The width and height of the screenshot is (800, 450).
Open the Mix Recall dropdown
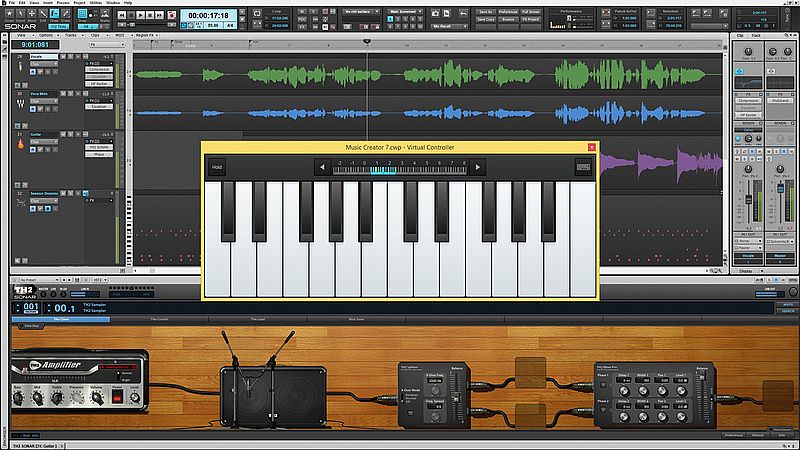448,26
